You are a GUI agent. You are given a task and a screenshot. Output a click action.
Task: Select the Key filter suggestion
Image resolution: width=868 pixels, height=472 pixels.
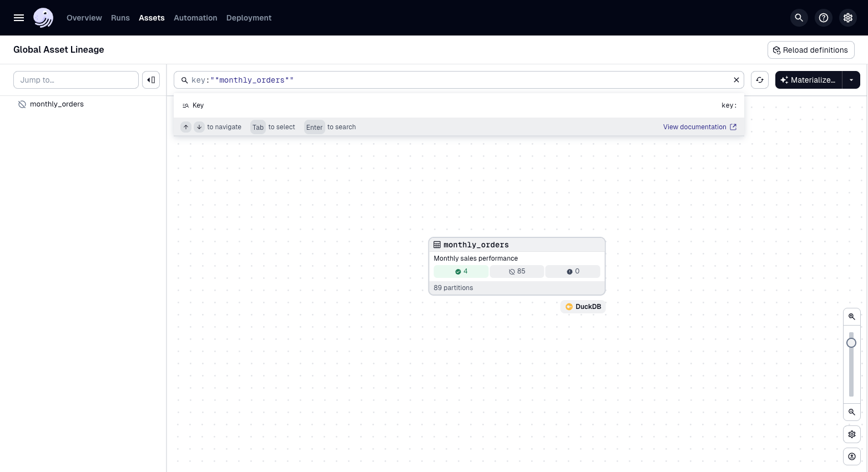198,105
